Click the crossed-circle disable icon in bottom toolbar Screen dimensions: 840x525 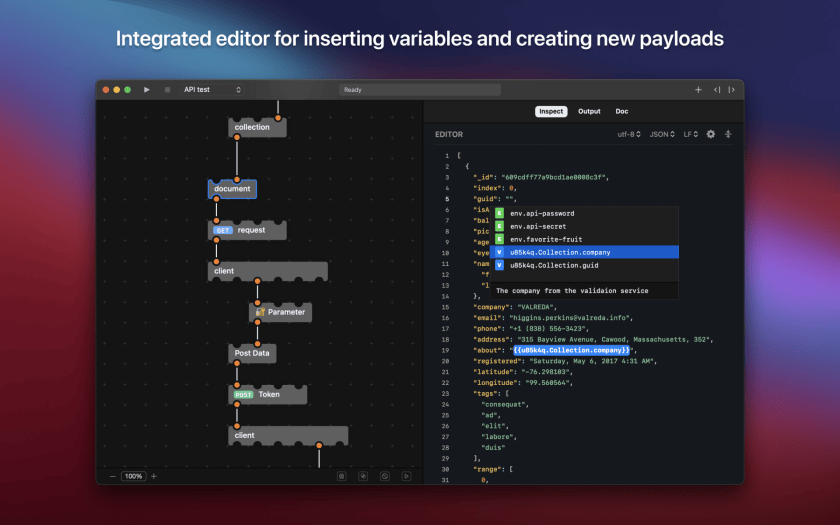pos(385,476)
